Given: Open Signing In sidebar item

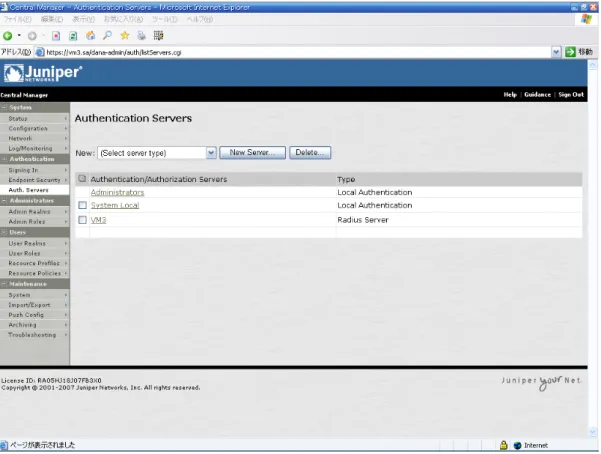Looking at the screenshot, I should 34,170.
